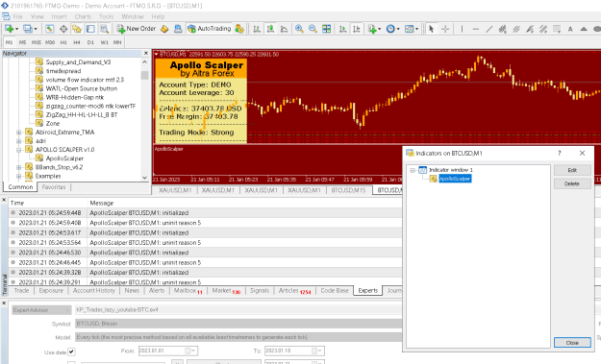
Task: Toggle the Use date checkbox
Action: tap(71, 352)
